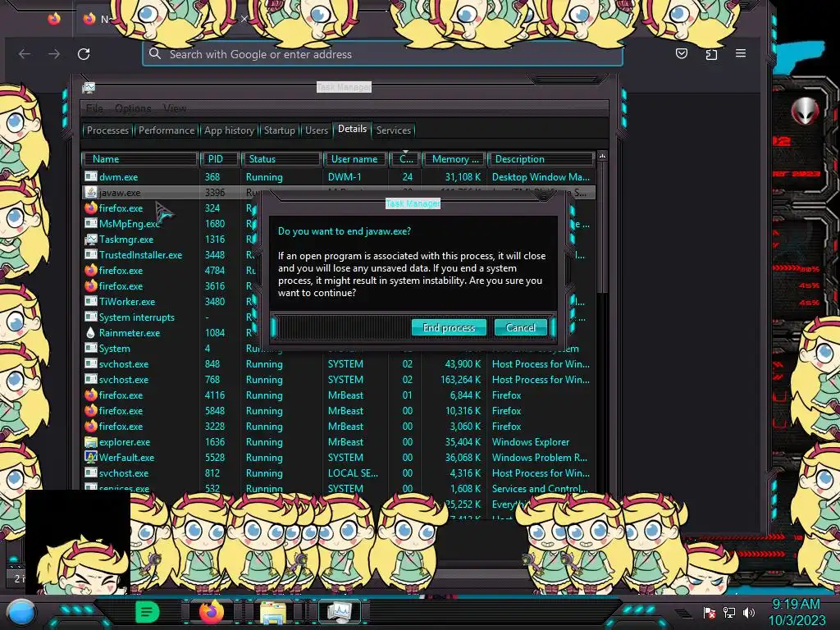840x630 pixels.
Task: Click the TiWorker.exe process icon
Action: tap(91, 302)
